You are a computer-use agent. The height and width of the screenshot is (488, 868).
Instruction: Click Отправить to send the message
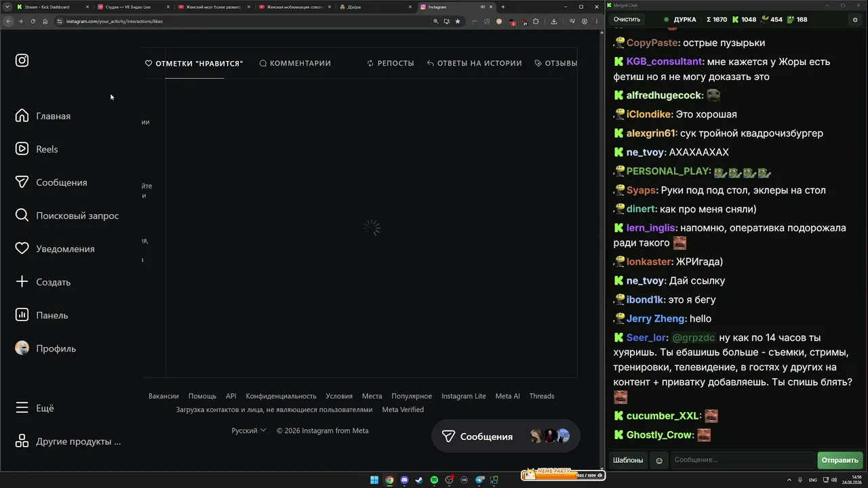click(x=840, y=460)
